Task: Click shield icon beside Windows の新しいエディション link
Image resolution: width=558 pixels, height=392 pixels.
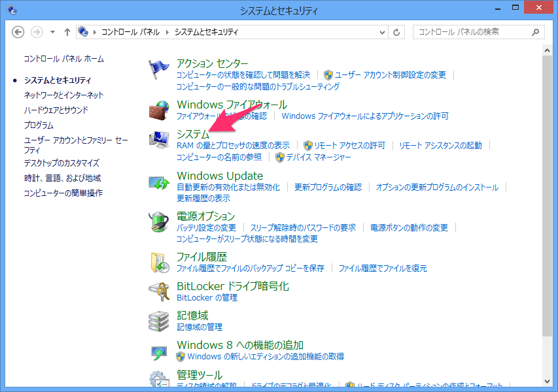Action: 181,357
